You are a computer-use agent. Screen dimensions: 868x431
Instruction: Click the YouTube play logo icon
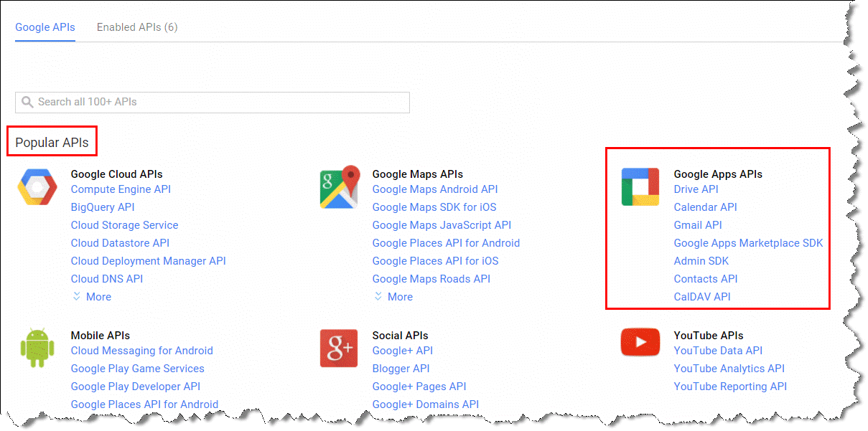point(640,343)
